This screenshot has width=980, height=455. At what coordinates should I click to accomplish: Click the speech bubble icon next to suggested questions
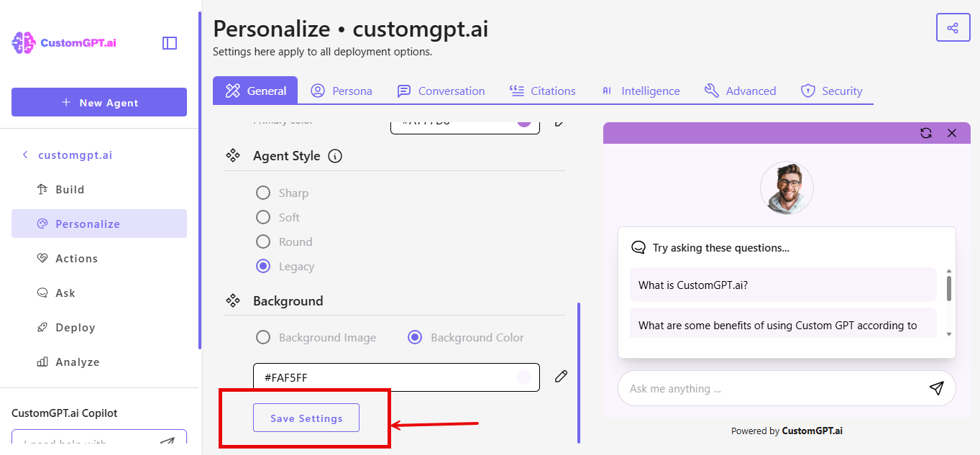tap(638, 247)
